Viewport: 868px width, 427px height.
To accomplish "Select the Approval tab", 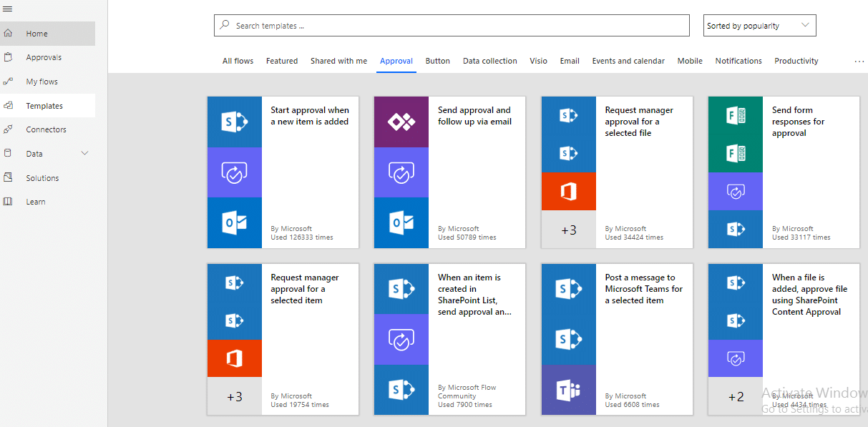I will pyautogui.click(x=396, y=61).
